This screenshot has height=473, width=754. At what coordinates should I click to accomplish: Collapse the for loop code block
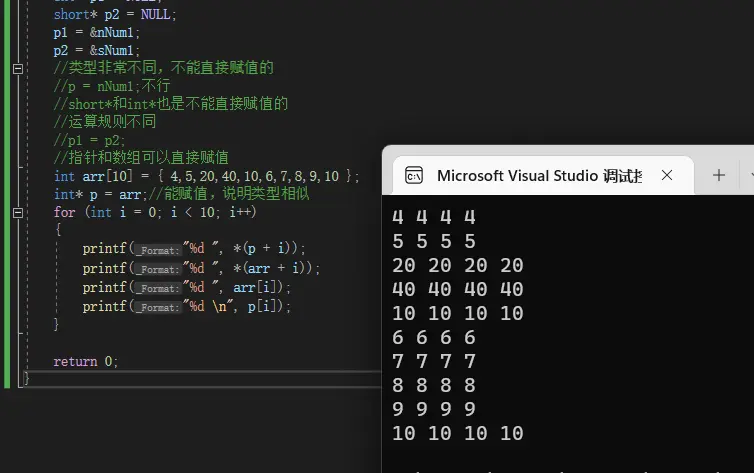tap(17, 213)
